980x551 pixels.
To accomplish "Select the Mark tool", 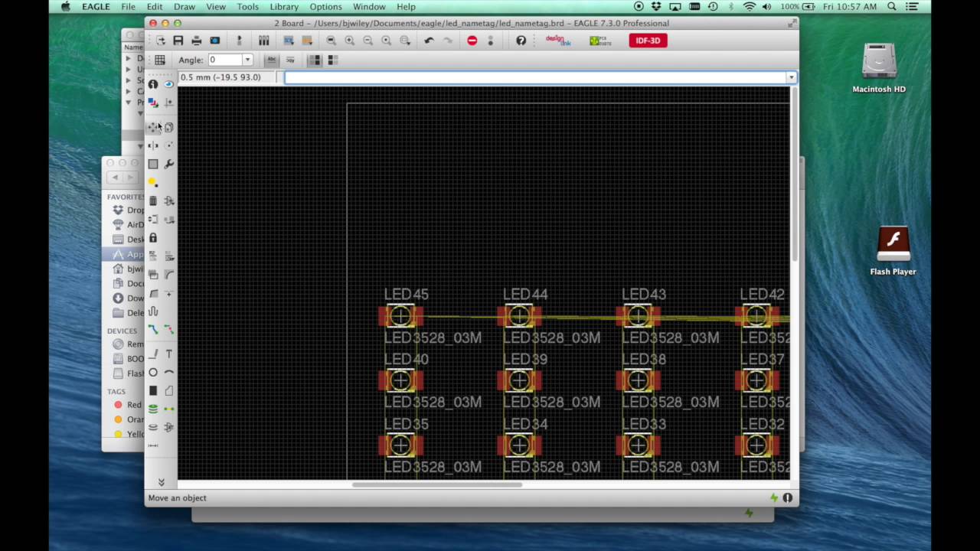I will (x=169, y=103).
